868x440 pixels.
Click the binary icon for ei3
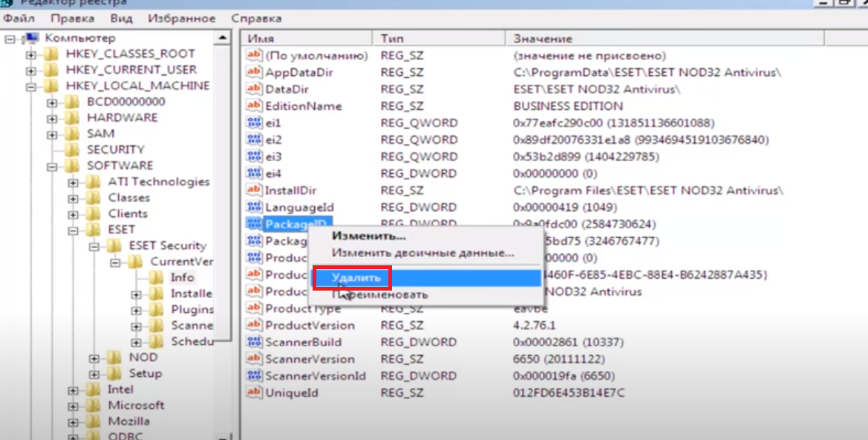pos(254,156)
